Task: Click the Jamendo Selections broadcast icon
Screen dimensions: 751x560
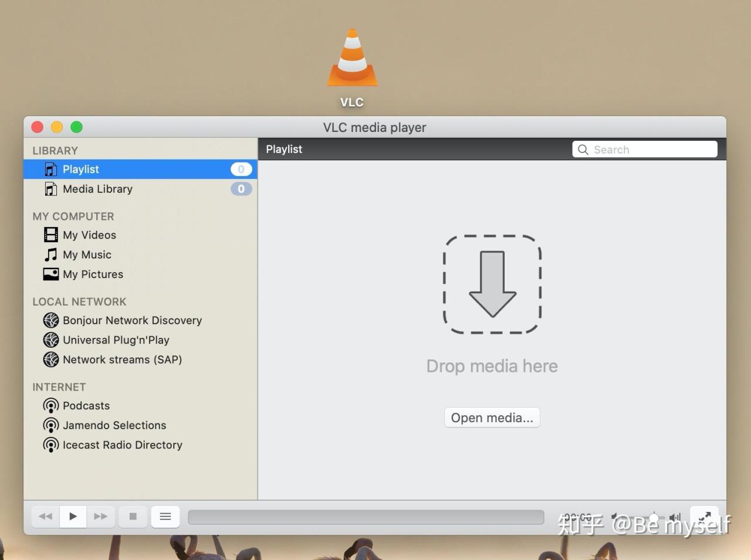Action: (51, 425)
